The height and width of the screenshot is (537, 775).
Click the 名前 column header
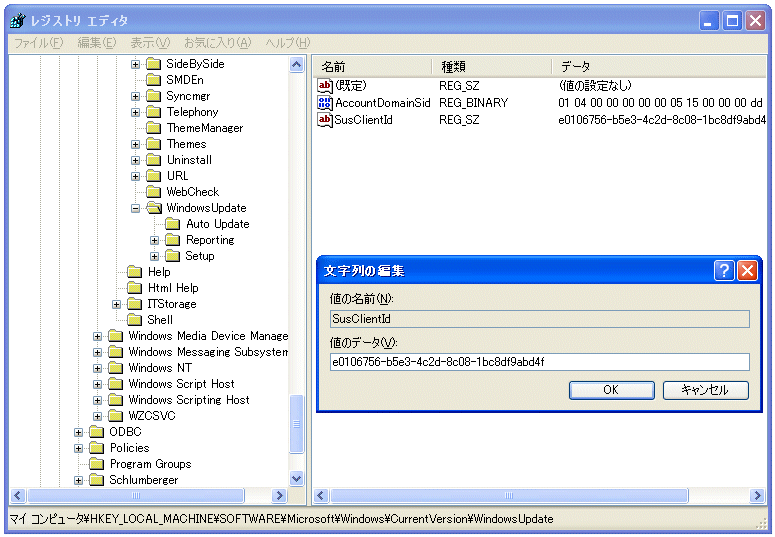tap(373, 66)
